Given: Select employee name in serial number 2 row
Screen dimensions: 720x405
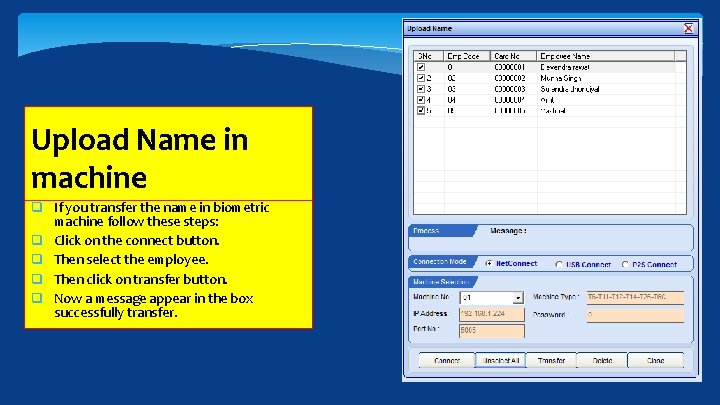Looking at the screenshot, I should 561,78.
